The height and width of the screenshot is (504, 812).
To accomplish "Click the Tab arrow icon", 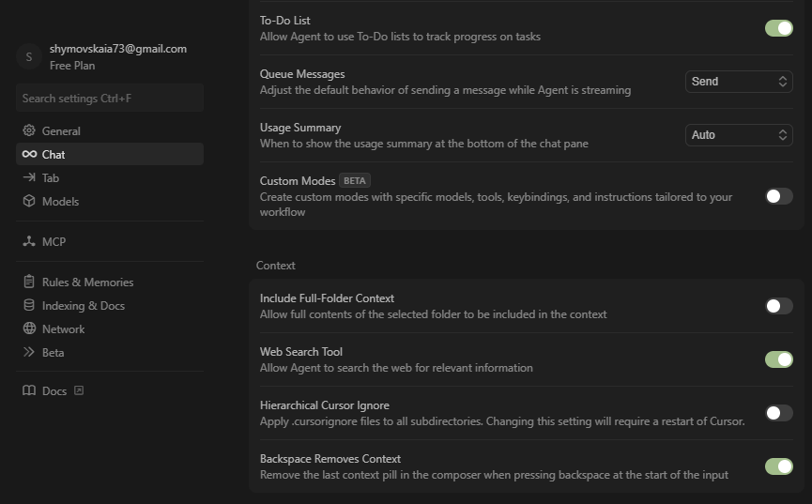I will pos(29,178).
